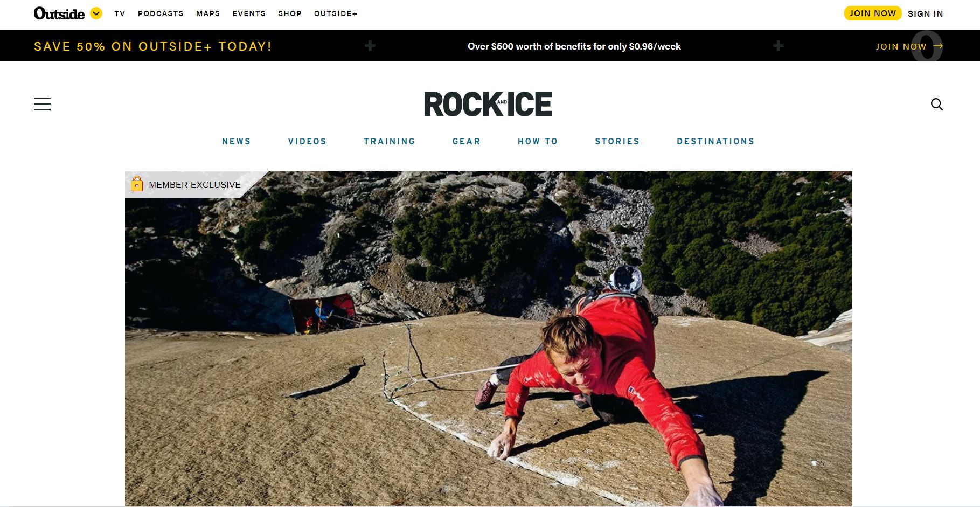Expand the Outside network dropdown chevron
Screen dimensions: 980x507
coord(96,13)
